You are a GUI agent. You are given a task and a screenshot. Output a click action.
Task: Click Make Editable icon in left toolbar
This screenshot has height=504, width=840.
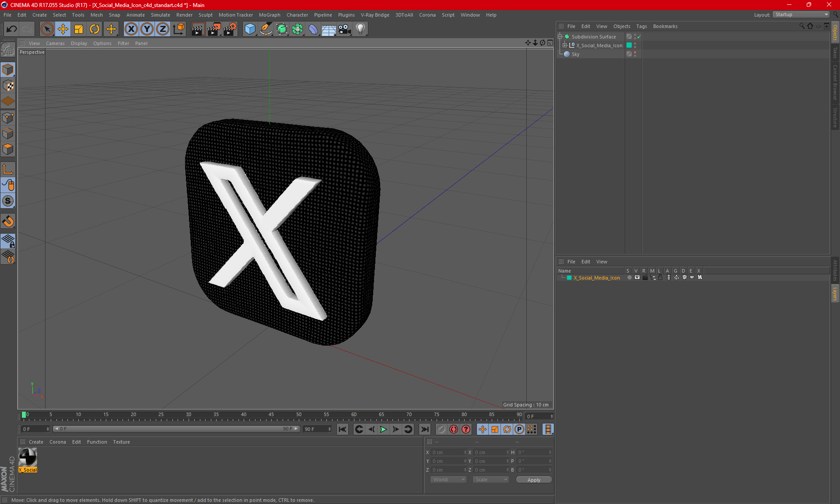8,50
